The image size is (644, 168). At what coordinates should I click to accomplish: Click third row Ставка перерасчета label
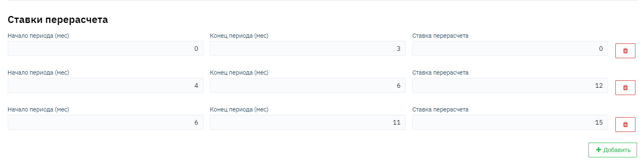(x=440, y=109)
